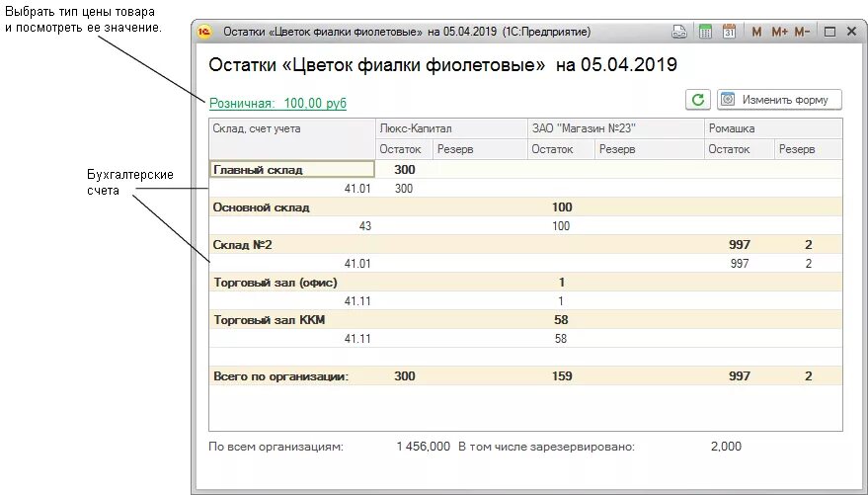
Task: Click the По всем организациям: label
Action: (x=276, y=447)
